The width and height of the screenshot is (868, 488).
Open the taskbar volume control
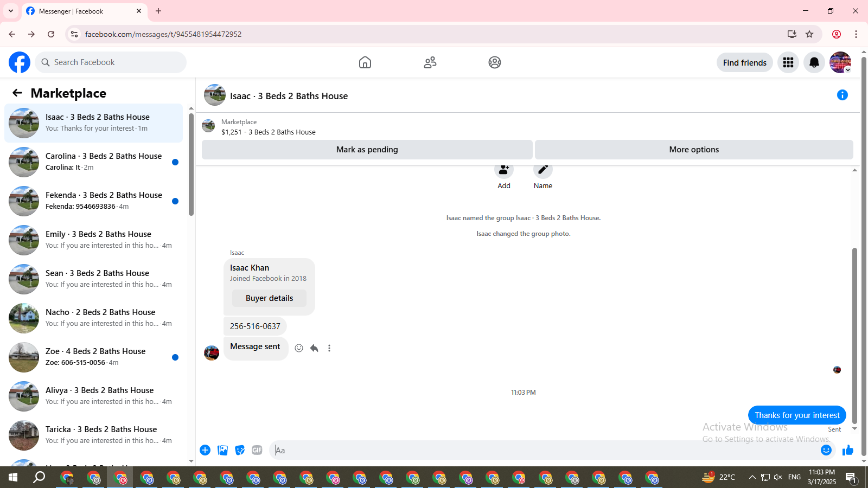778,477
